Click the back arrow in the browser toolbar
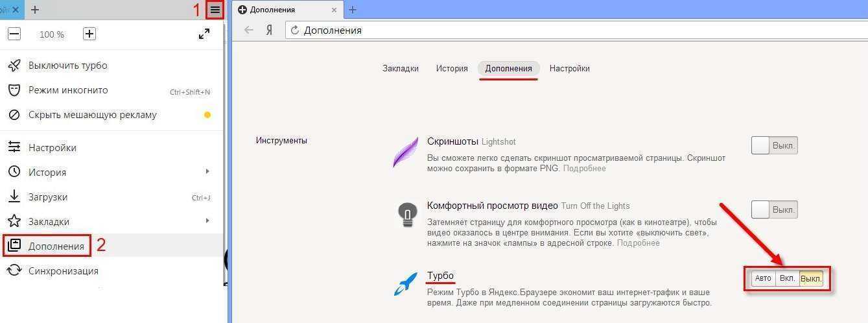 (248, 30)
